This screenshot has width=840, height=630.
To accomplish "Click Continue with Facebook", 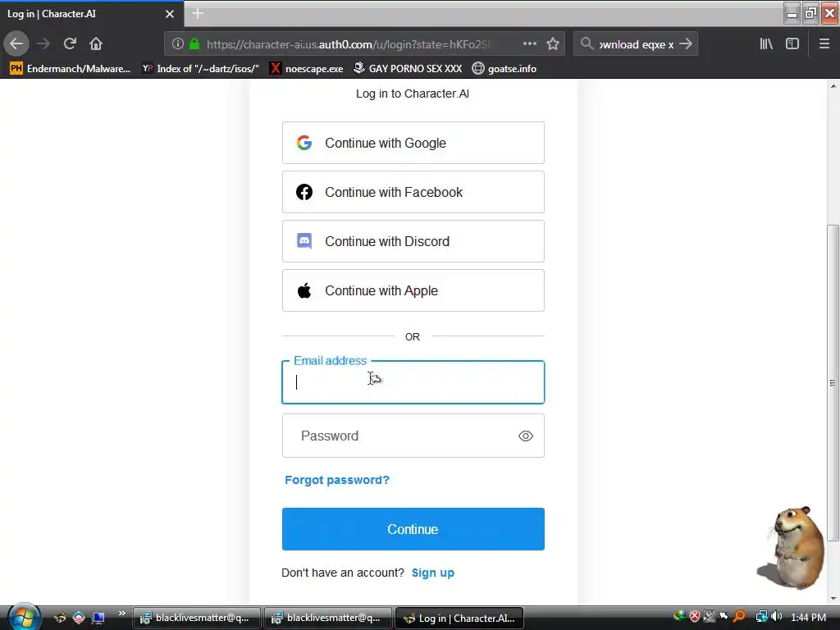I will click(x=413, y=192).
